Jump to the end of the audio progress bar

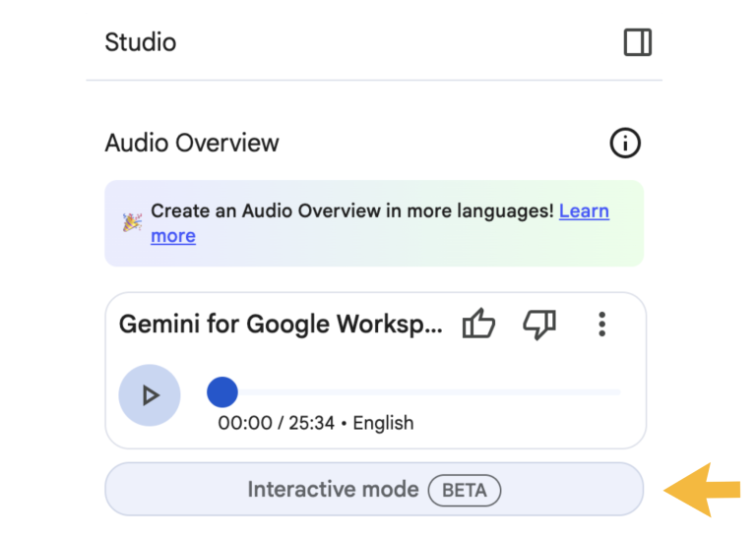pos(619,392)
